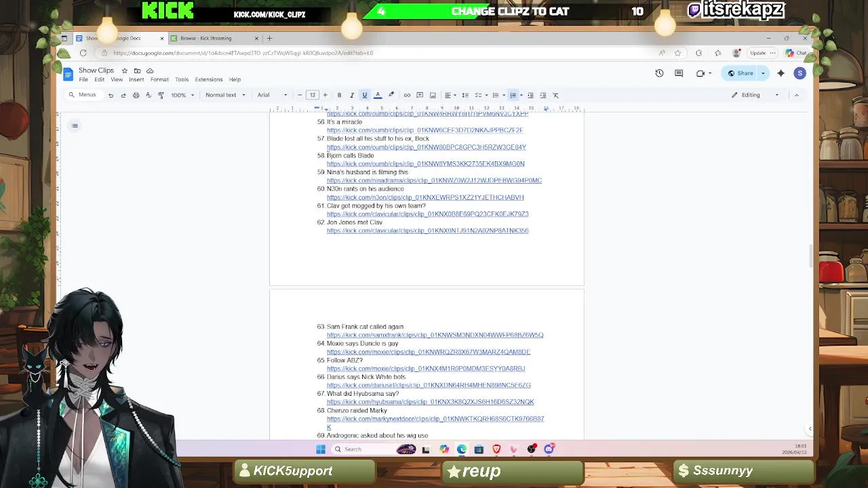Clear formatting from selected text
This screenshot has width=868, height=488.
tap(555, 95)
